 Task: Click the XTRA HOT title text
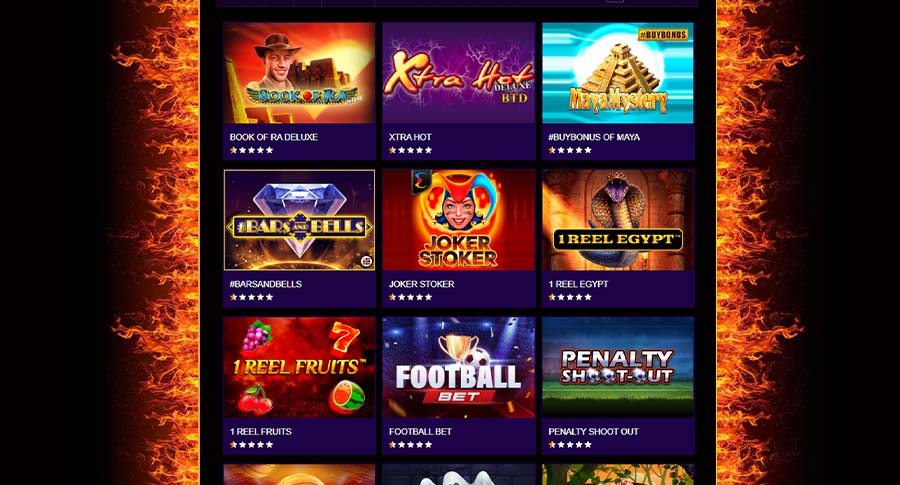tap(410, 137)
